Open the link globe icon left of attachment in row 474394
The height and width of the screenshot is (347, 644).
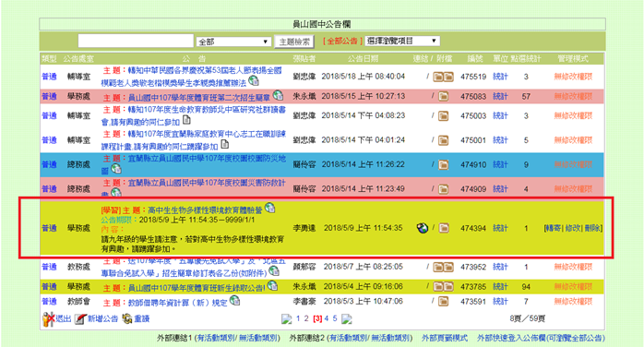point(423,228)
